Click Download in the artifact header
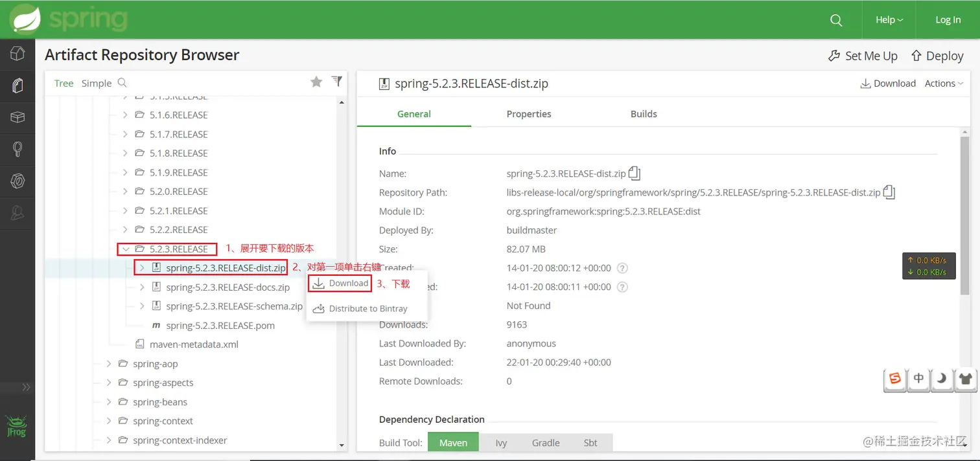Screen dimensions: 980x461 point(887,84)
